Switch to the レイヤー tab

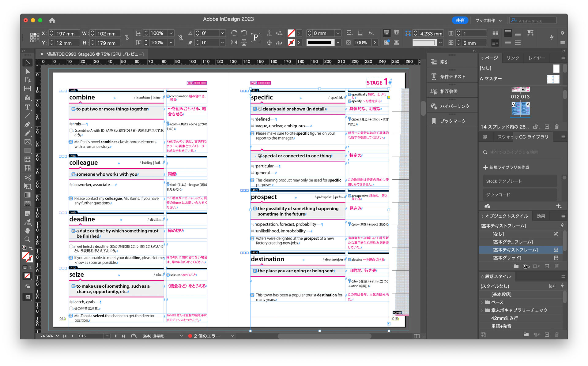[x=537, y=58]
